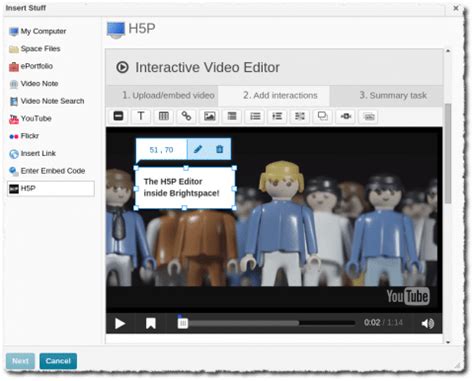Click the last toolbar interaction icon

[369, 116]
